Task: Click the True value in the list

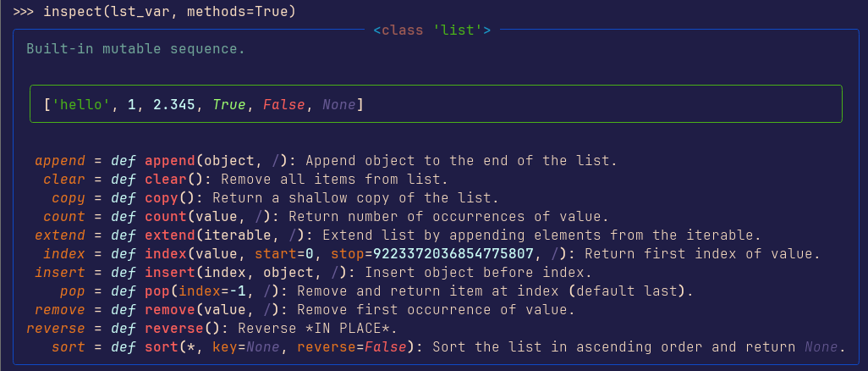Action: pos(229,104)
